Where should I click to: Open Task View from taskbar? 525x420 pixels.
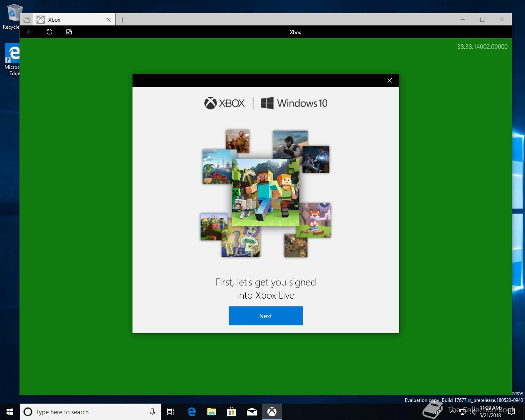click(x=171, y=412)
